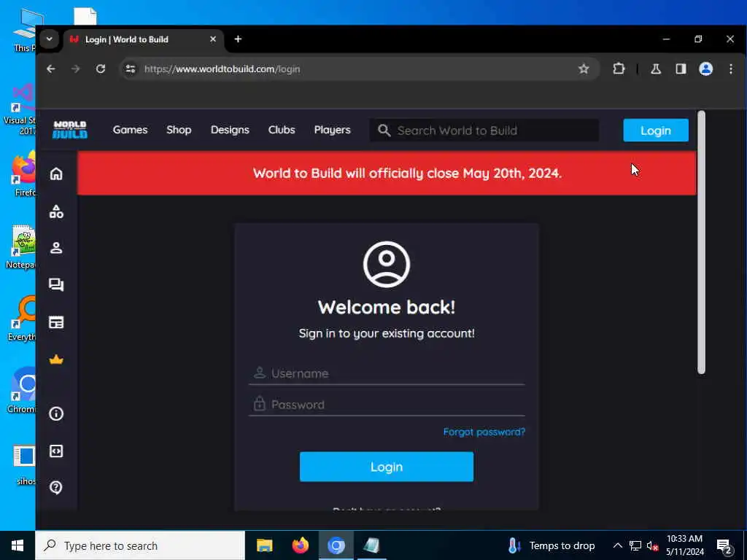The height and width of the screenshot is (560, 747).
Task: Open the home icon in the sidebar
Action: [x=56, y=174]
